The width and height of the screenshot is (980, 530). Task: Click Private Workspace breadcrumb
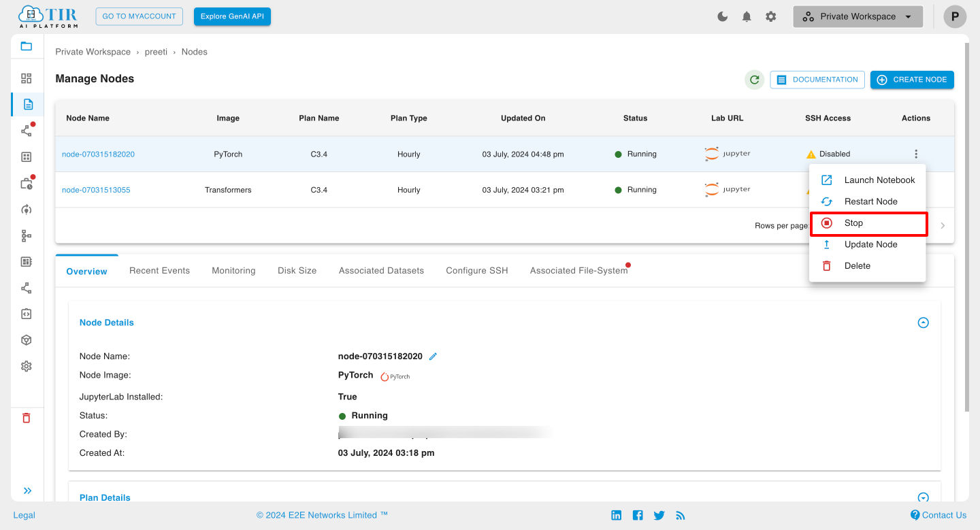pyautogui.click(x=93, y=52)
